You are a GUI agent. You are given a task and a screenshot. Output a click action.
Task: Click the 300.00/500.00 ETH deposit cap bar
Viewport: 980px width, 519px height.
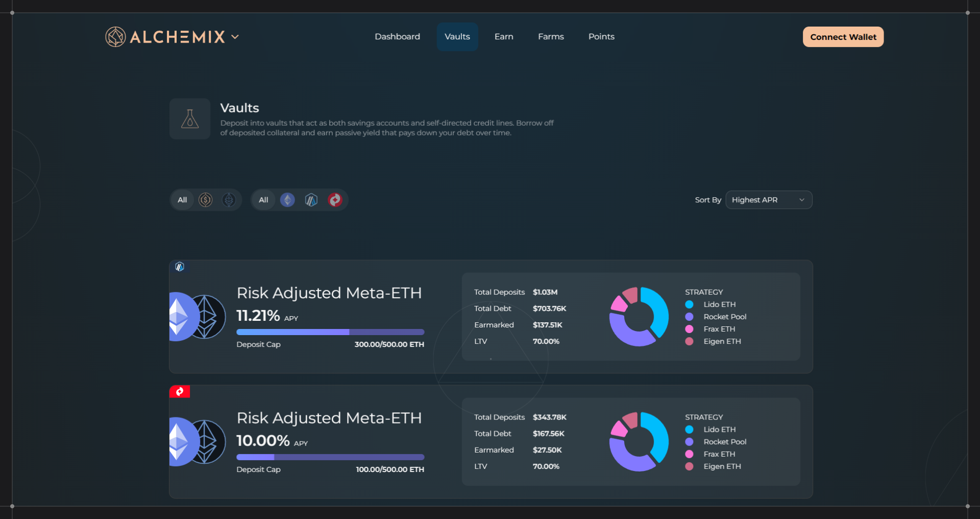pyautogui.click(x=330, y=332)
